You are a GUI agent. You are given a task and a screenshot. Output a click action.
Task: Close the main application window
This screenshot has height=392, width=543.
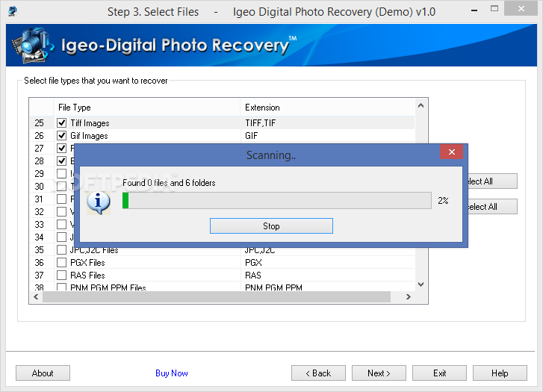tap(521, 9)
